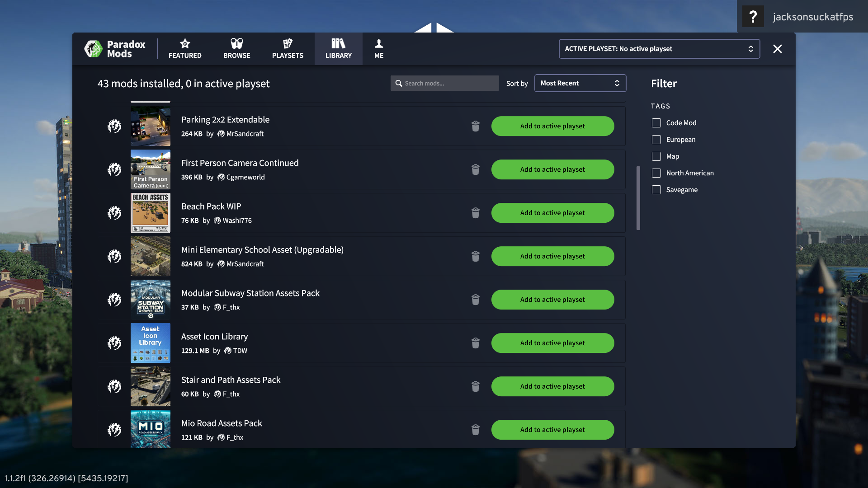
Task: Click the search magnifier icon
Action: 399,83
